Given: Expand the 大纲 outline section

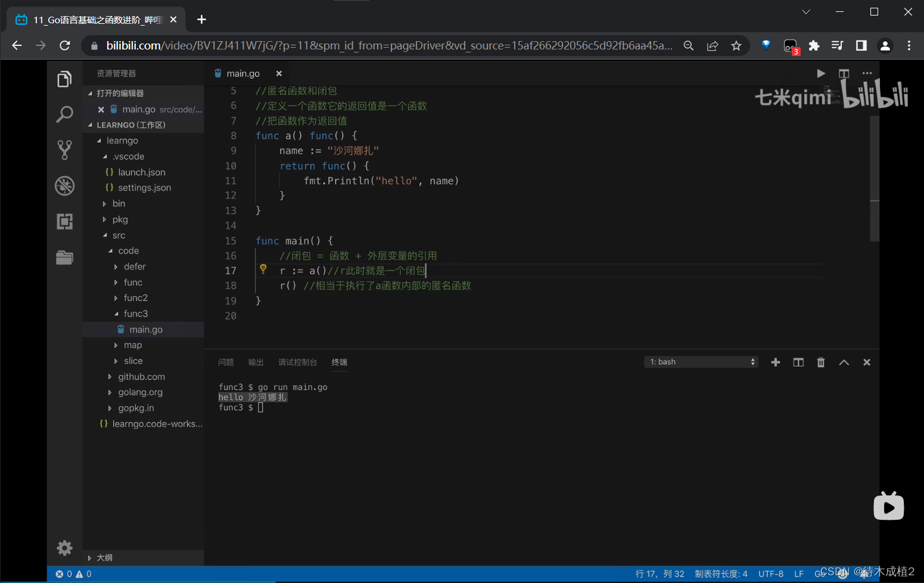Looking at the screenshot, I should (143, 558).
